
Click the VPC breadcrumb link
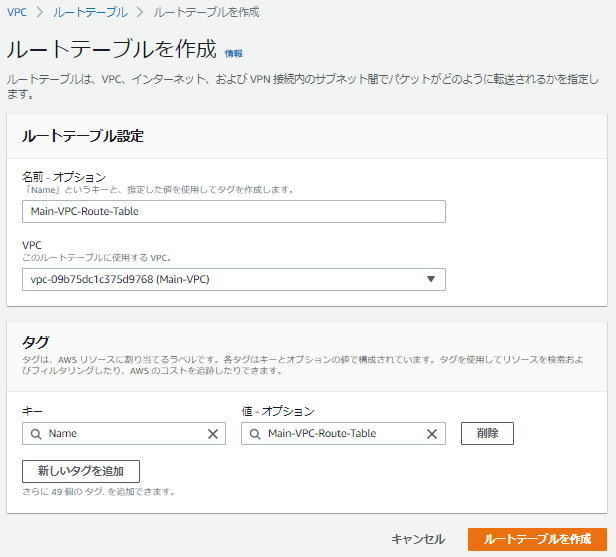pos(17,12)
